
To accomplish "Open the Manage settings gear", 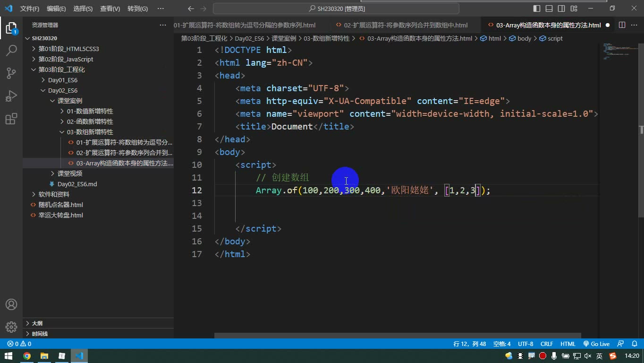I will tap(11, 327).
